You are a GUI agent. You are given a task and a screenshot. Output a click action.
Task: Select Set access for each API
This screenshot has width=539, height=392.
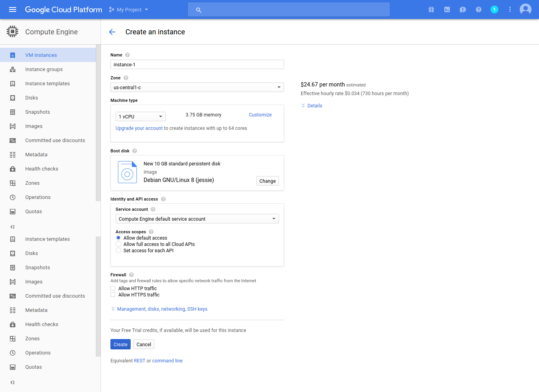pyautogui.click(x=118, y=251)
